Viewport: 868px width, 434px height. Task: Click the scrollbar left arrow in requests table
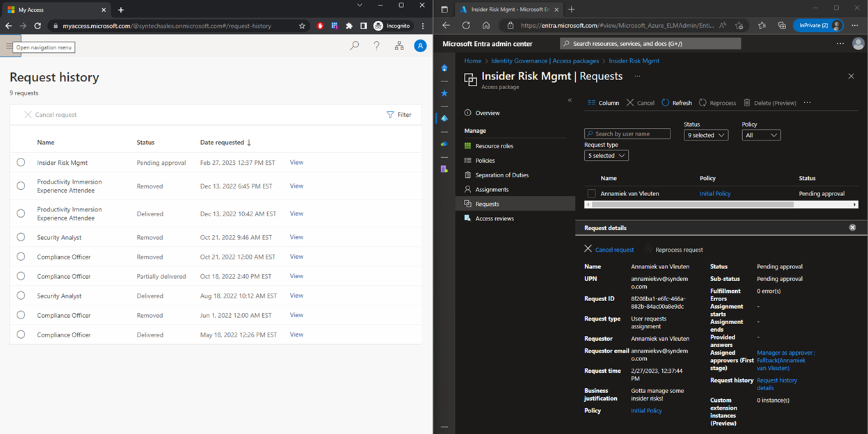coord(587,204)
